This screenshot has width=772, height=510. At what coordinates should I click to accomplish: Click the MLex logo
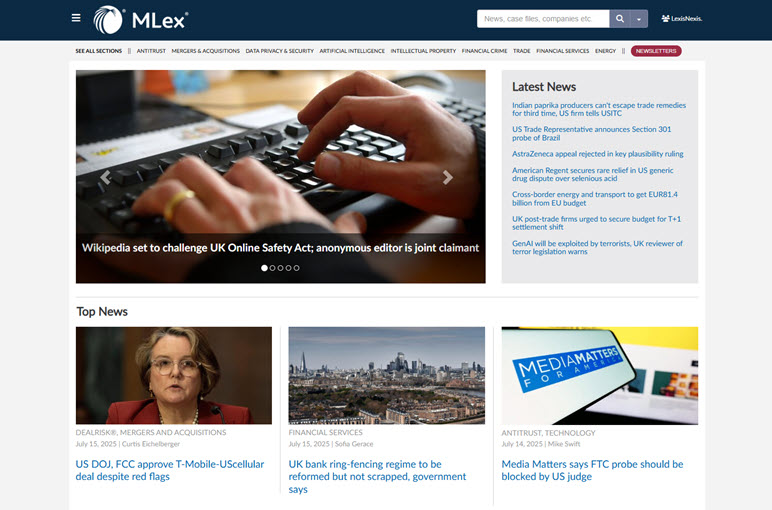(141, 20)
